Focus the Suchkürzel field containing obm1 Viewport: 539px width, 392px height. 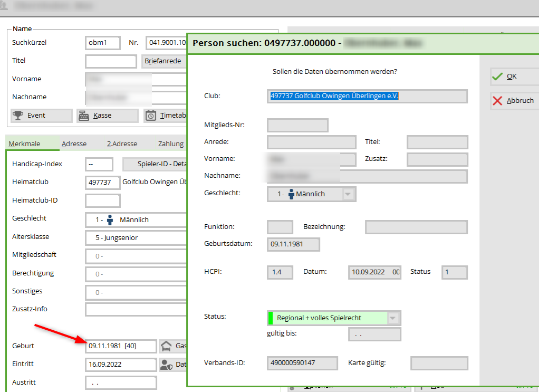point(102,43)
